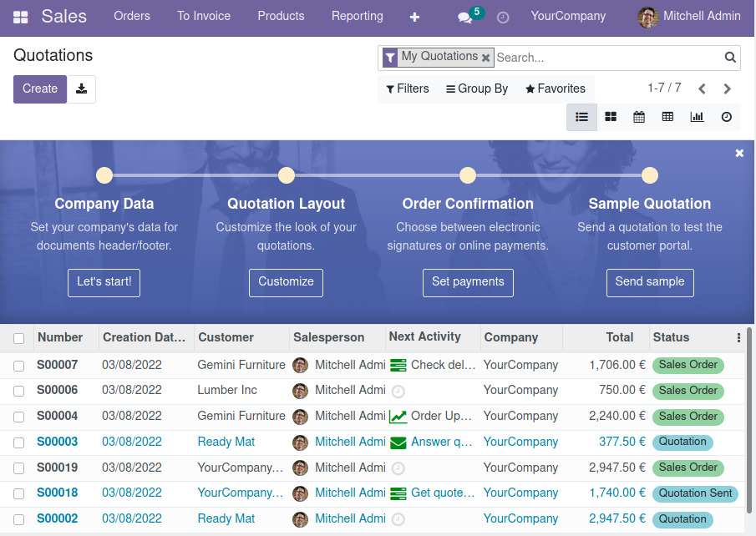This screenshot has width=756, height=536.
Task: Open the Calendar view
Action: click(x=639, y=117)
